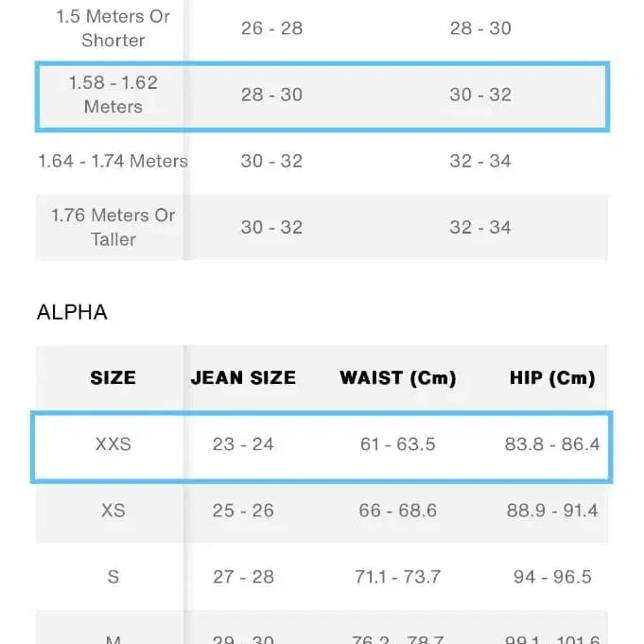Click the 25 - 26 jean size cell
644x644 pixels.
tap(243, 511)
